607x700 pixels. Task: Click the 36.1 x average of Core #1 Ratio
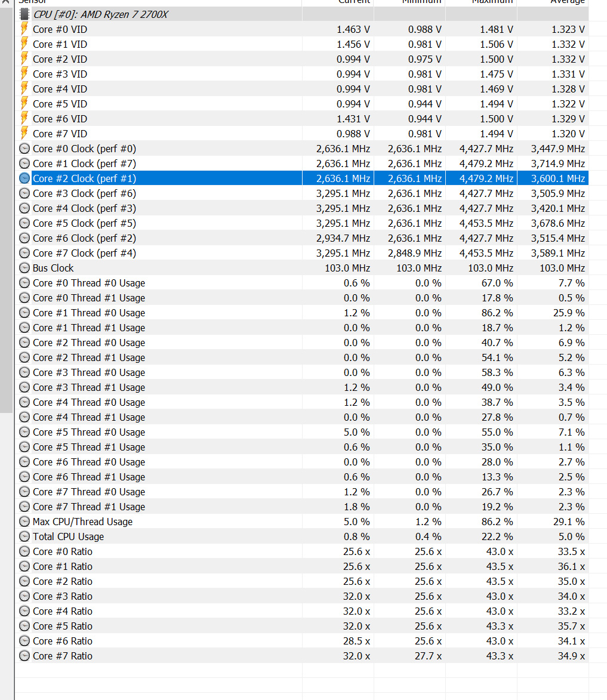pyautogui.click(x=571, y=566)
